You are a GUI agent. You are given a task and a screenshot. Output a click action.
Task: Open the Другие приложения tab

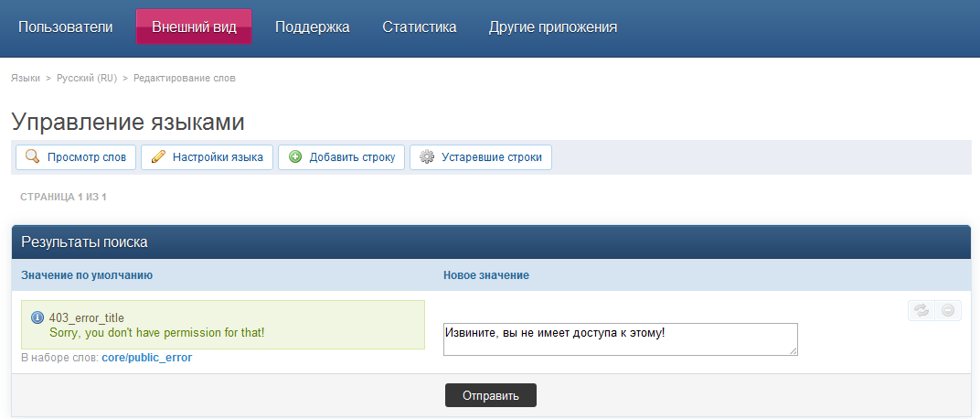(x=553, y=27)
